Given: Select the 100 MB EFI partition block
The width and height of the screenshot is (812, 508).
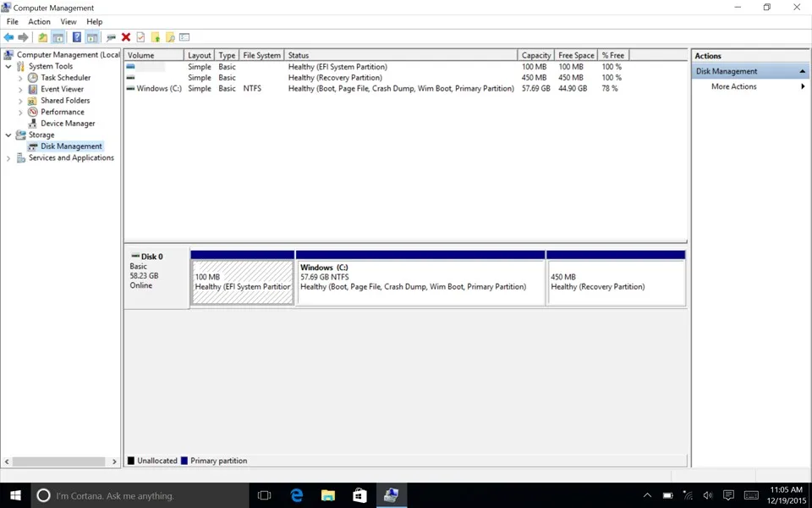Looking at the screenshot, I should (243, 282).
